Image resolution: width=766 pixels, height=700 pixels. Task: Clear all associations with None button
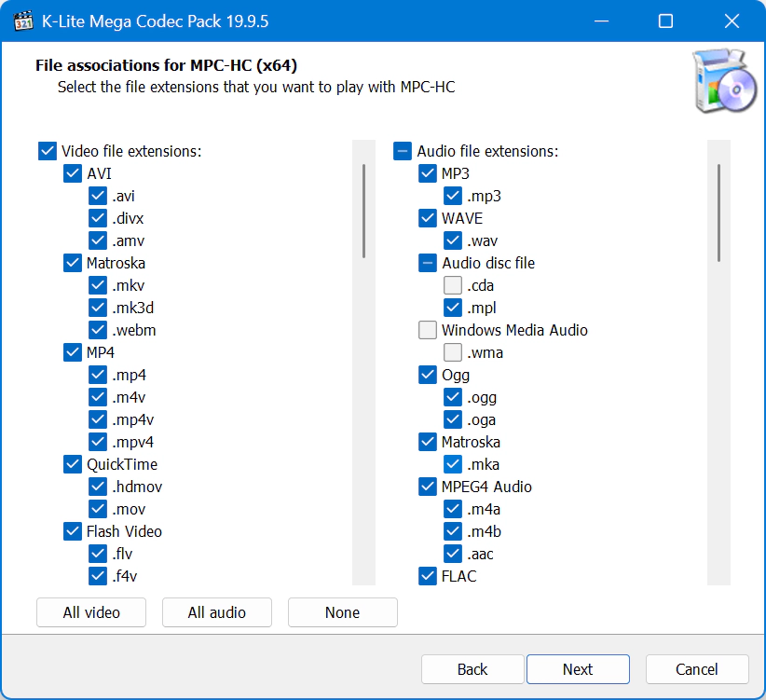(x=342, y=612)
